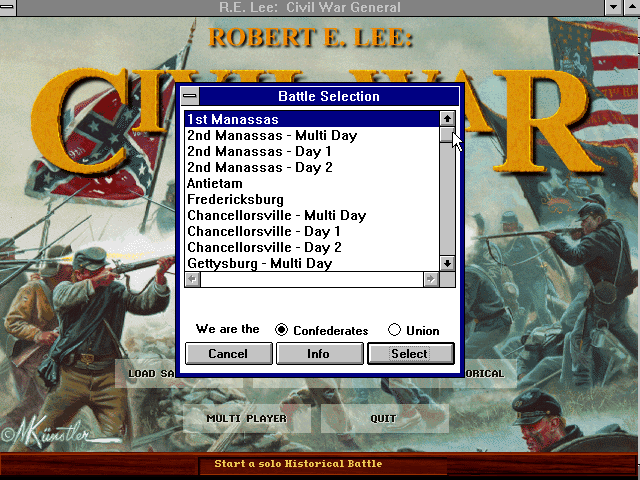
Task: Click the horizontal scroll right arrow
Action: 431,280
